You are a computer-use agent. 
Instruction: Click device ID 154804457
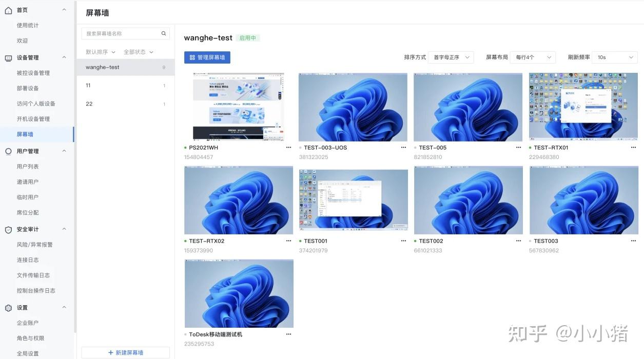(199, 157)
